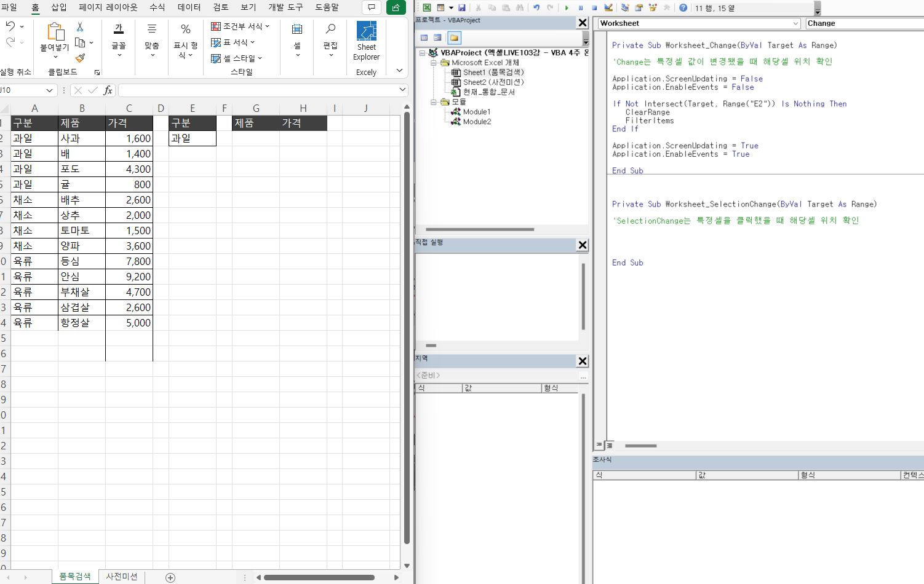Toggle Procedure View at code pane bottom
This screenshot has width=924, height=584.
pos(599,445)
